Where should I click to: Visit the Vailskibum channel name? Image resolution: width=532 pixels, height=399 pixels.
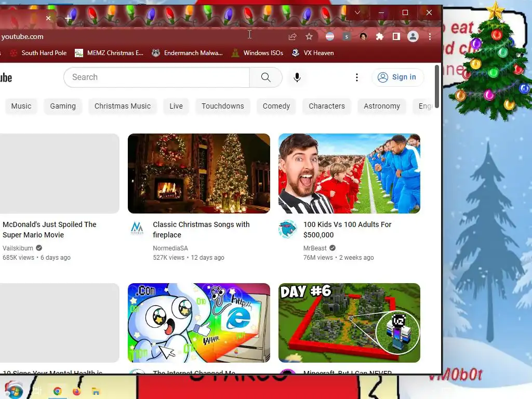coord(18,248)
